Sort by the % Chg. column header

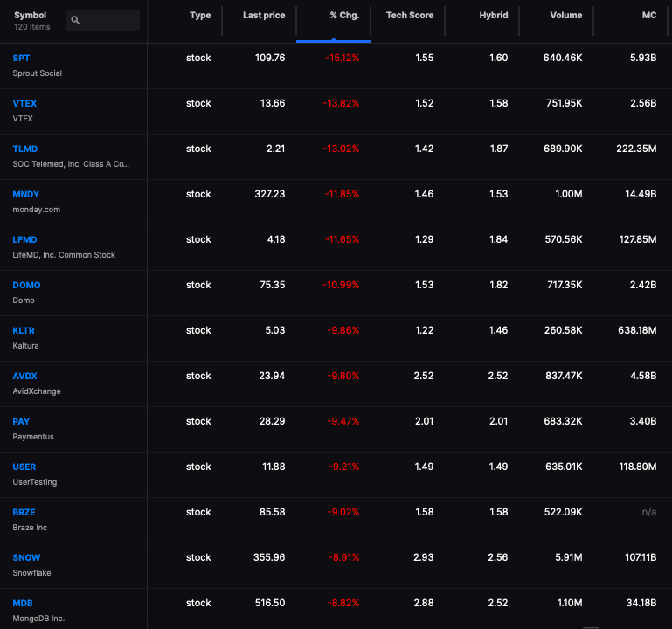(x=344, y=15)
